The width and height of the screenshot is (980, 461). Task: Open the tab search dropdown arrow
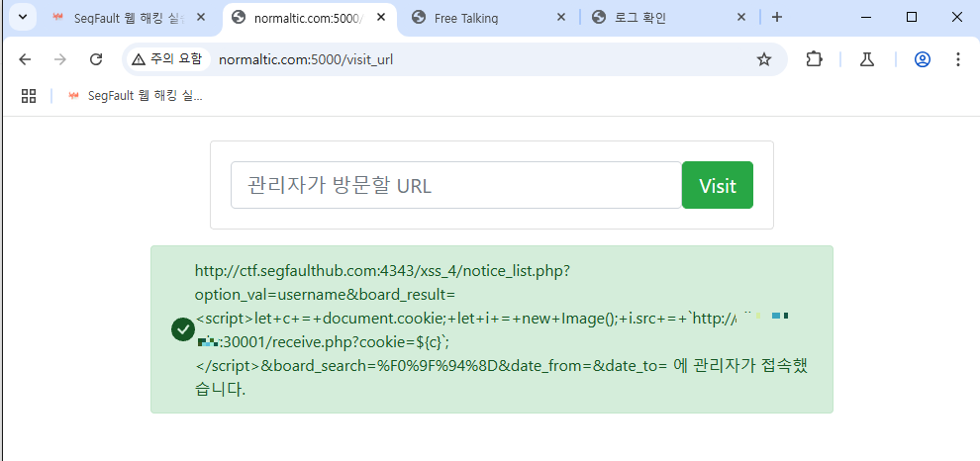[23, 17]
